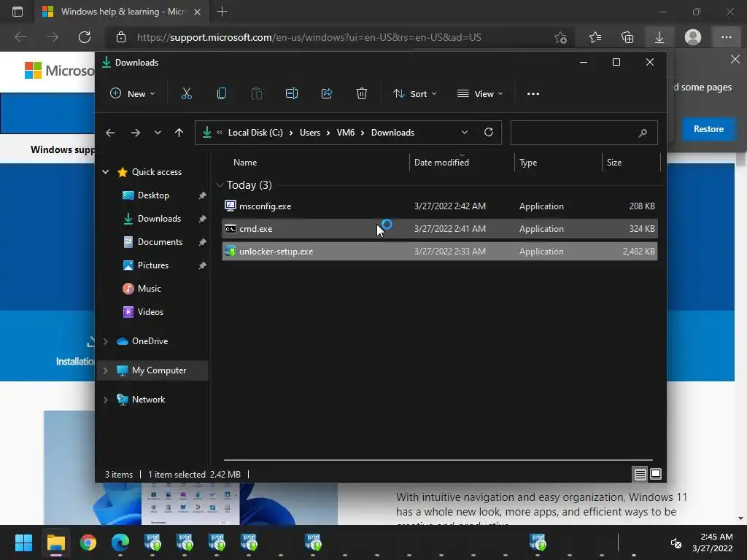Image resolution: width=747 pixels, height=560 pixels.
Task: Click the Paste icon in Explorer toolbar
Action: point(256,94)
